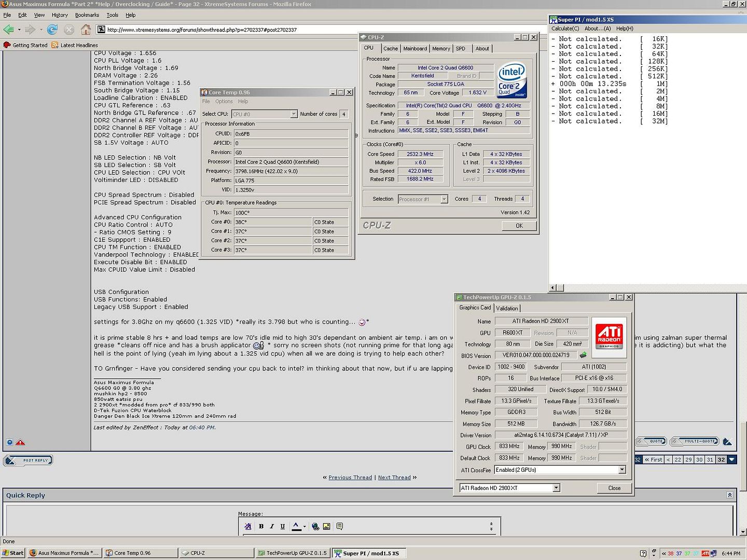The image size is (747, 560).
Task: Open the Select CPU dropdown in Core Temp
Action: (x=294, y=114)
